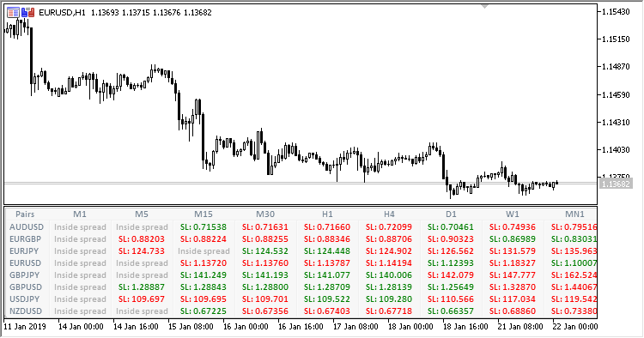
Task: Click EURGBP H1 cell SL: 0.88346
Action: (x=327, y=238)
